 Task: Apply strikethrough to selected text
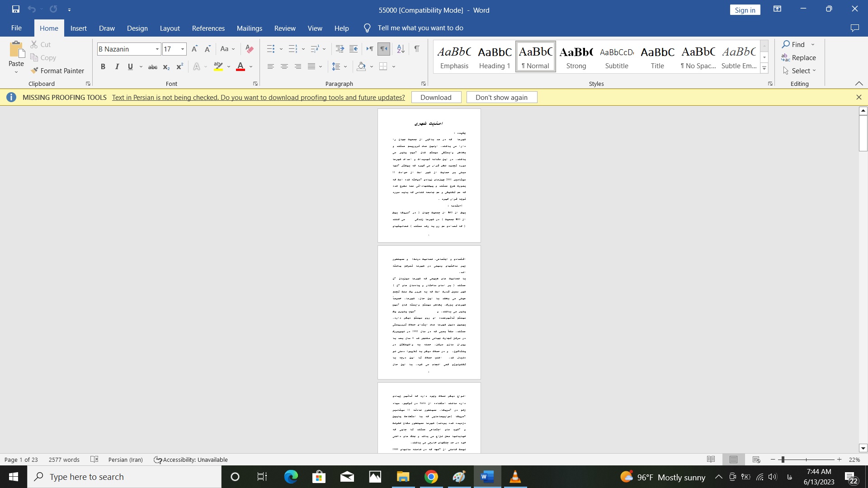click(152, 66)
